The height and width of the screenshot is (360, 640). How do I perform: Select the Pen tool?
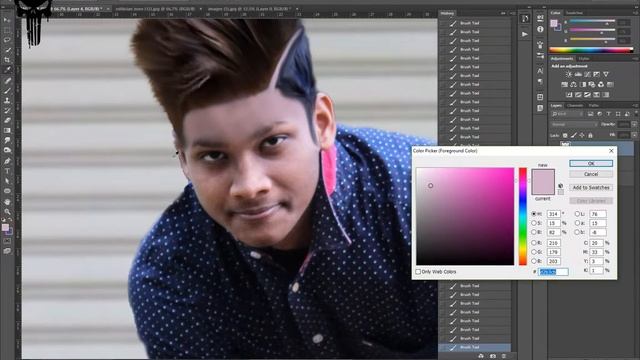click(7, 161)
